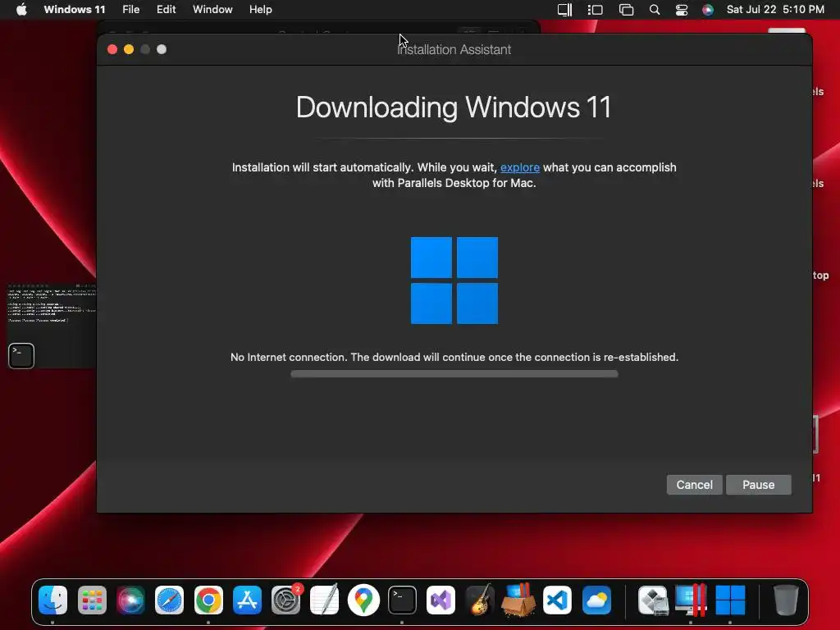Open Spotlight search in menu bar
840x630 pixels.
coord(654,10)
